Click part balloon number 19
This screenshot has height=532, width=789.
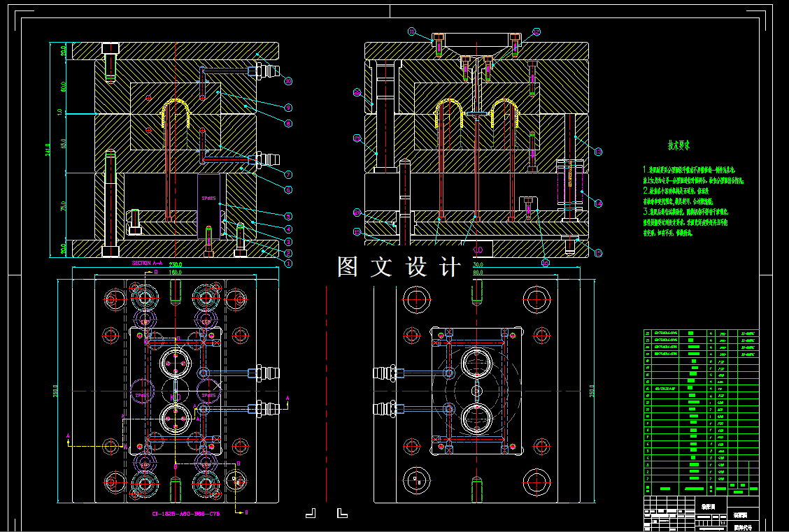tap(357, 232)
